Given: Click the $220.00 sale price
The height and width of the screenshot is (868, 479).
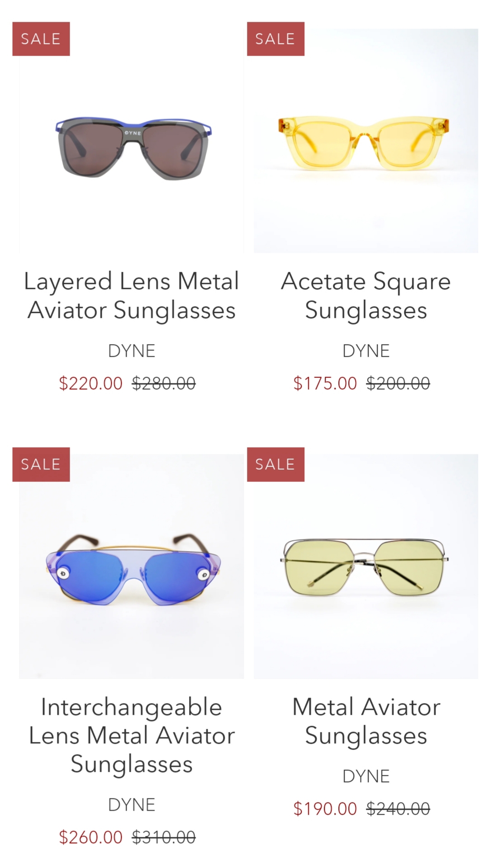Looking at the screenshot, I should [x=91, y=383].
